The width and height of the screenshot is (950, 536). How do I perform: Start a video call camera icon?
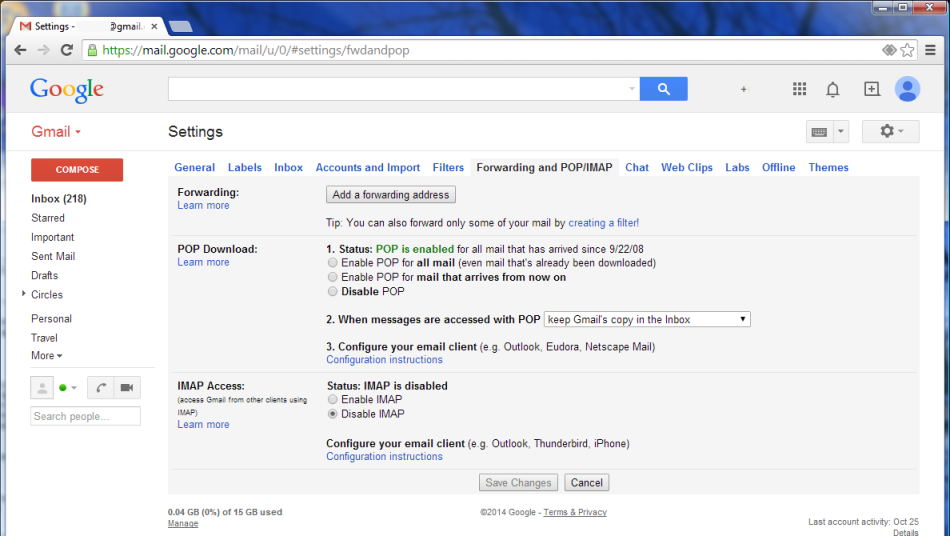coord(127,388)
